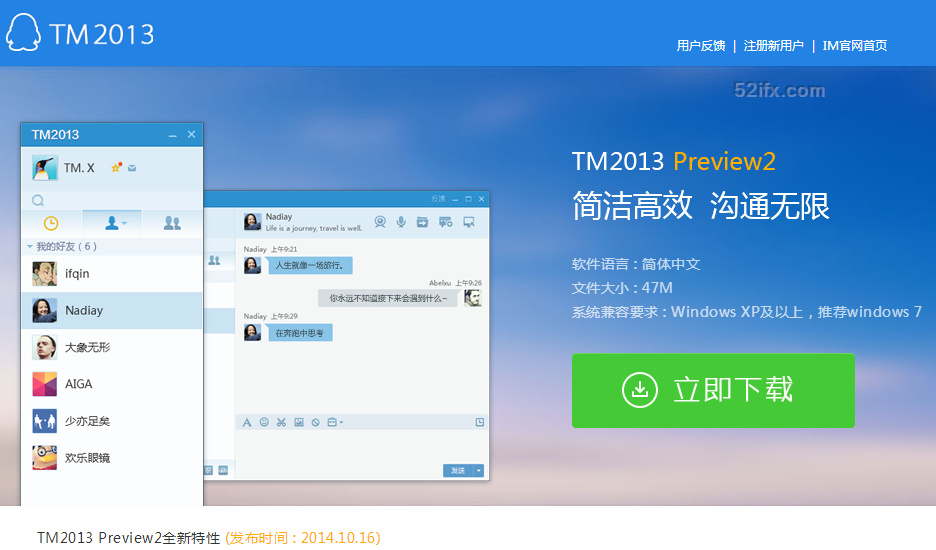The image size is (936, 550).
Task: Select the single-person contacts tab
Action: [112, 223]
